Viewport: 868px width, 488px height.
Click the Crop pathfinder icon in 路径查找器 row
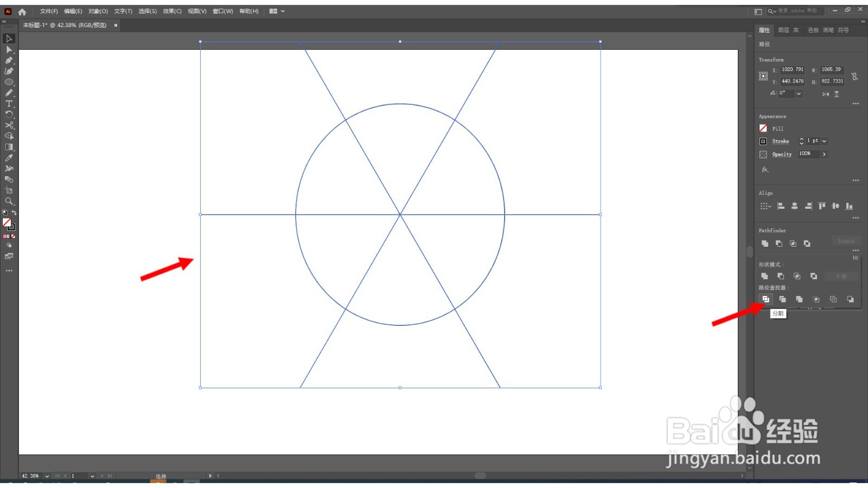click(x=816, y=299)
